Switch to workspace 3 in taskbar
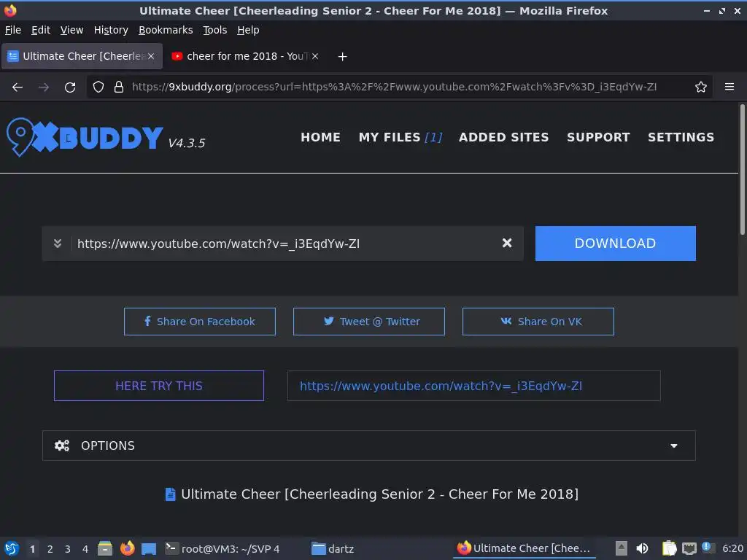This screenshot has width=747, height=560. click(68, 549)
